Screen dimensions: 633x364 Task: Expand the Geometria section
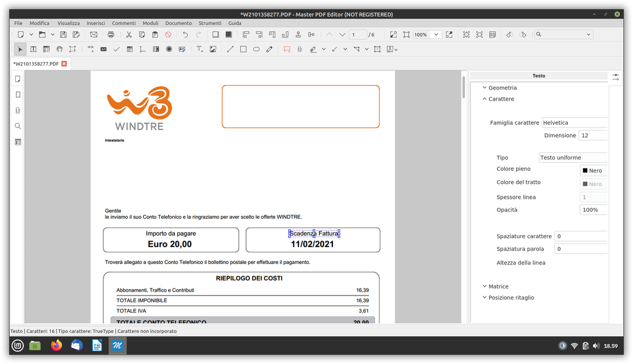pyautogui.click(x=499, y=88)
